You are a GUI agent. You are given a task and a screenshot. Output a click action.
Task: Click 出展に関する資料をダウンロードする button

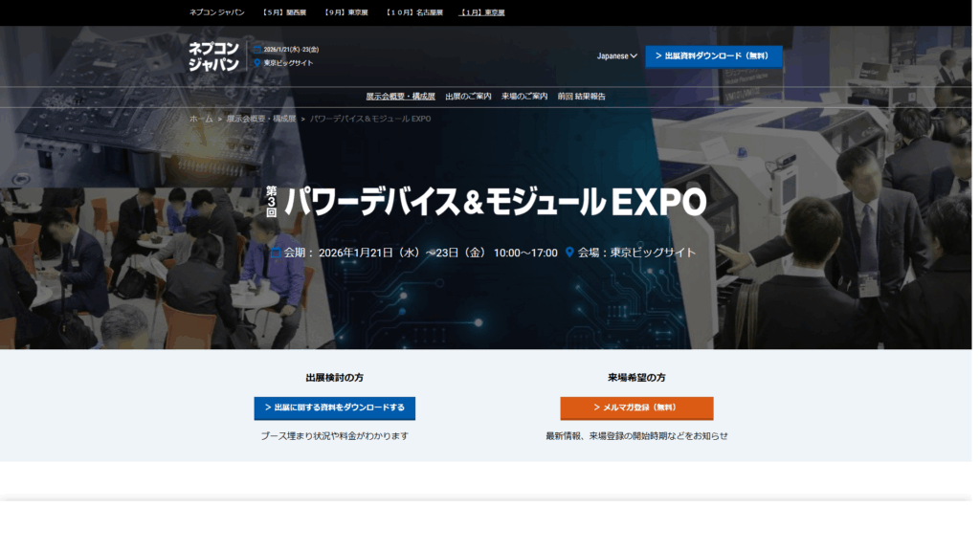(334, 408)
